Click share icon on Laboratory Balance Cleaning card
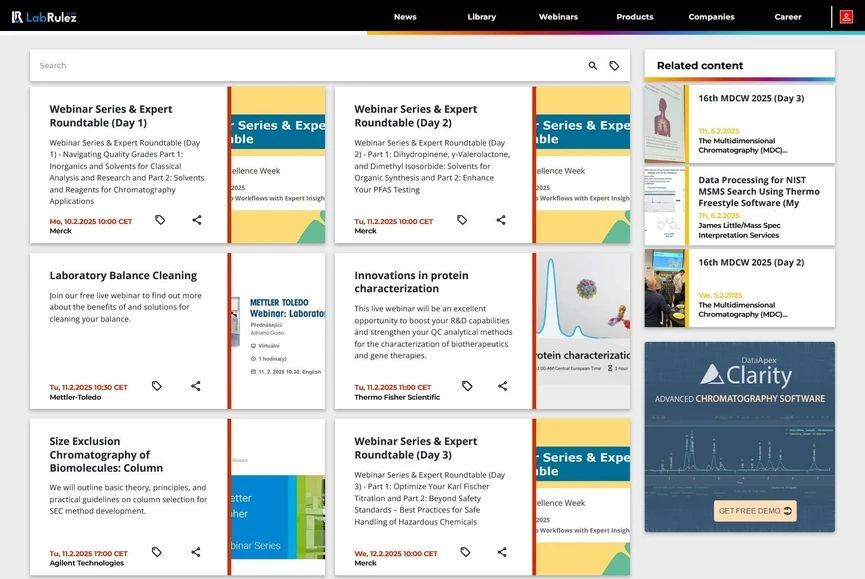This screenshot has width=865, height=579. tap(195, 386)
